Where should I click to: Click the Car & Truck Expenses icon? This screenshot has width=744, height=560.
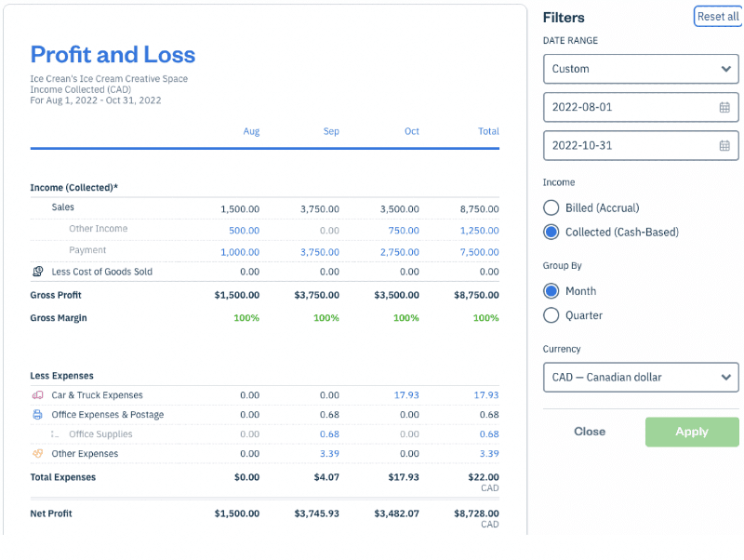coord(37,395)
